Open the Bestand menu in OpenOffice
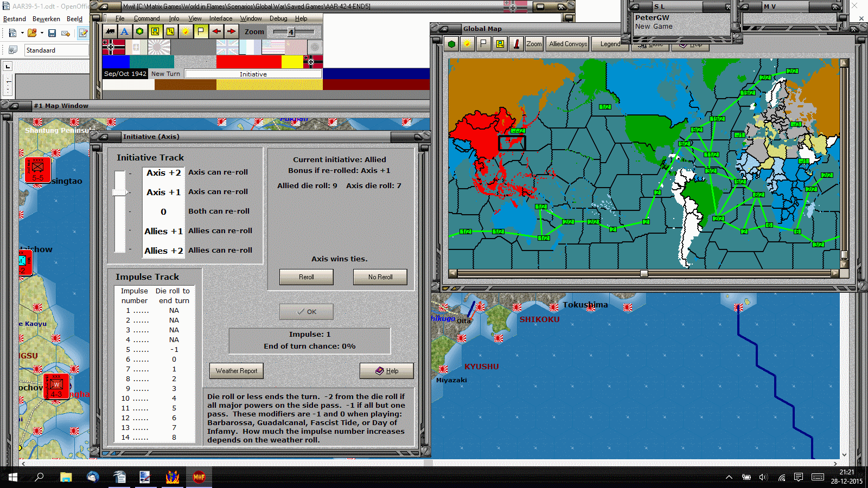This screenshot has height=488, width=868. (x=15, y=19)
